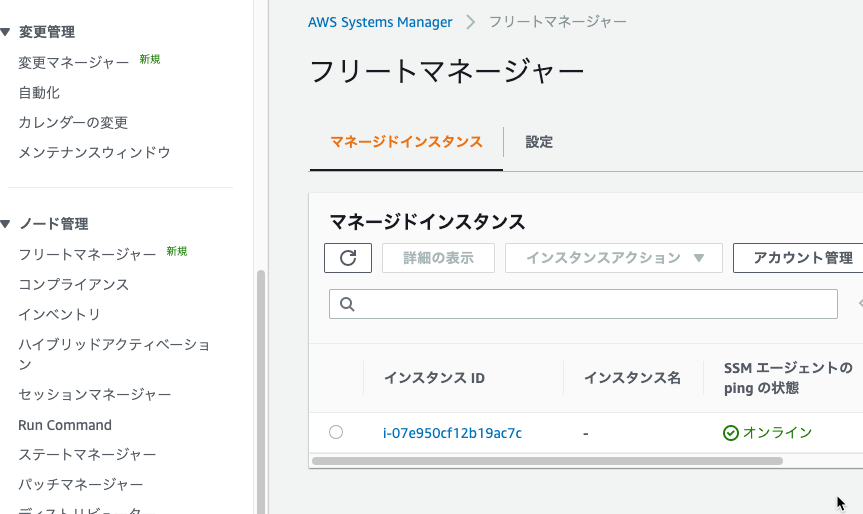Click the オンライン status text
The height and width of the screenshot is (514, 863).
pos(778,433)
